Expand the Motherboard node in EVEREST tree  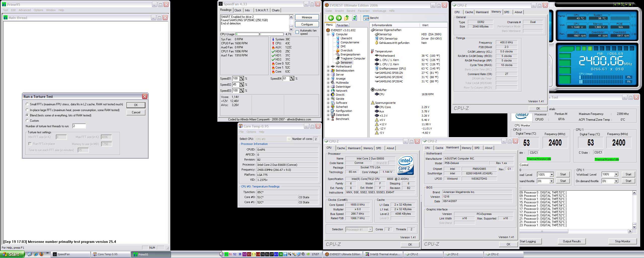[x=328, y=67]
